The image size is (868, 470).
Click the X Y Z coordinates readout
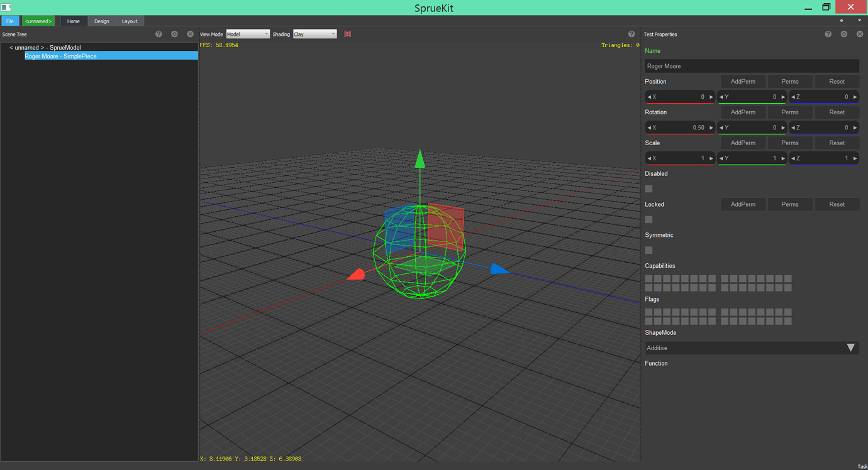250,459
